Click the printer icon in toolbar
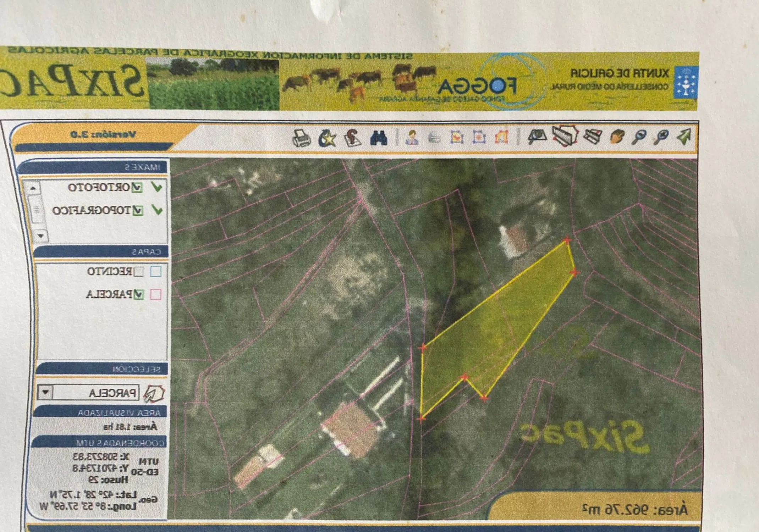Image resolution: width=759 pixels, height=532 pixels. [x=301, y=138]
